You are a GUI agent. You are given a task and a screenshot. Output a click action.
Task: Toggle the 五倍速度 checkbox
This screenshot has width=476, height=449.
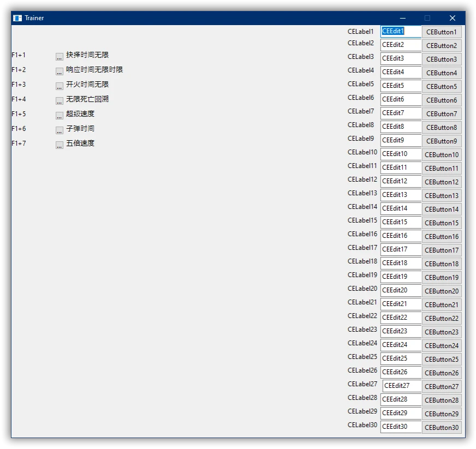[59, 145]
